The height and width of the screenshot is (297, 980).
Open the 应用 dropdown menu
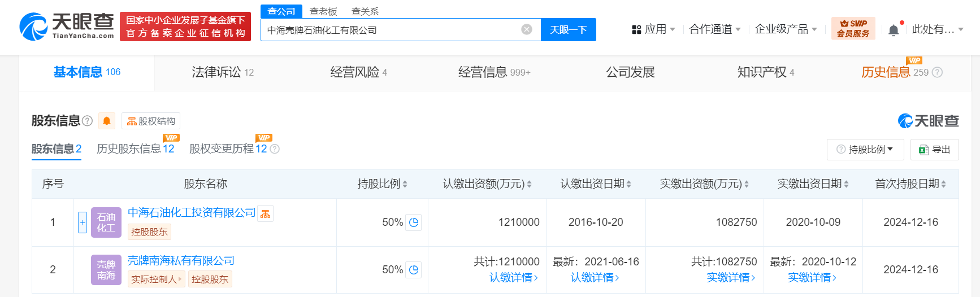pos(653,29)
